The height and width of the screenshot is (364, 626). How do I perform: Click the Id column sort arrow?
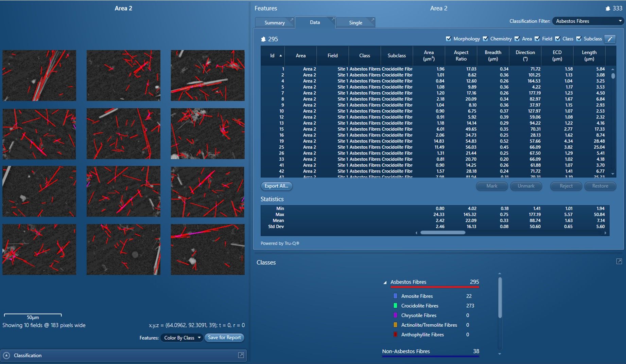(280, 56)
